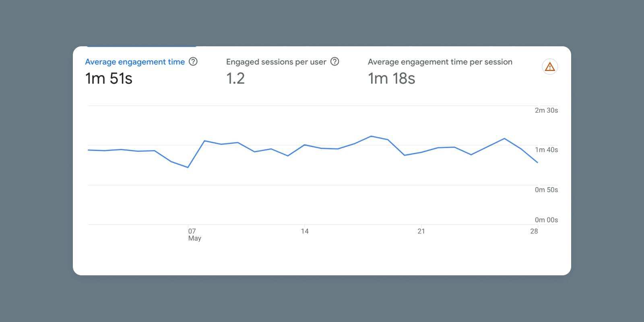Click the 14 date label on x-axis
The width and height of the screenshot is (644, 322).
305,231
